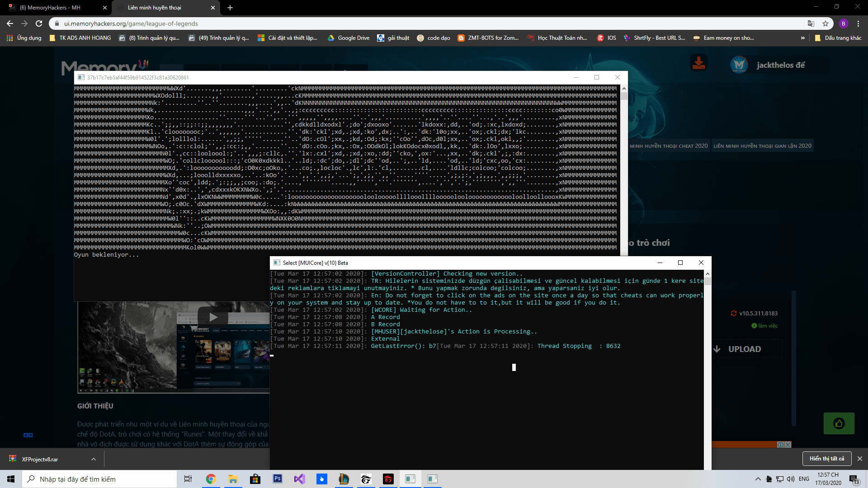Close the MemoryHackers - MH tab
868x488 pixels.
point(105,8)
